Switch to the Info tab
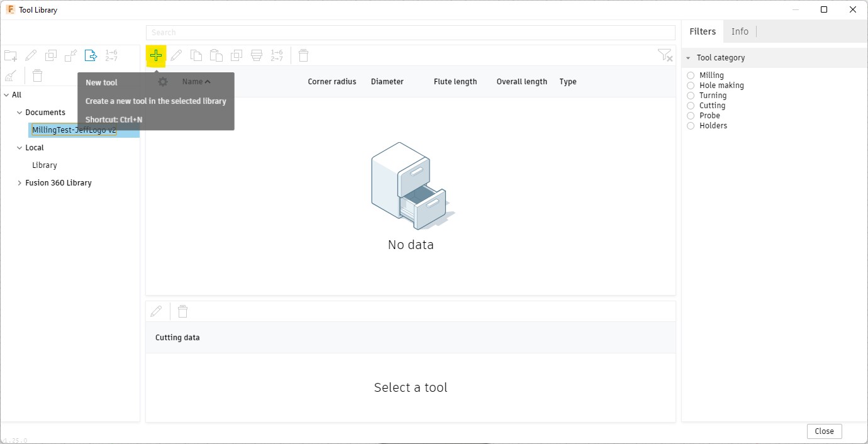 tap(740, 31)
